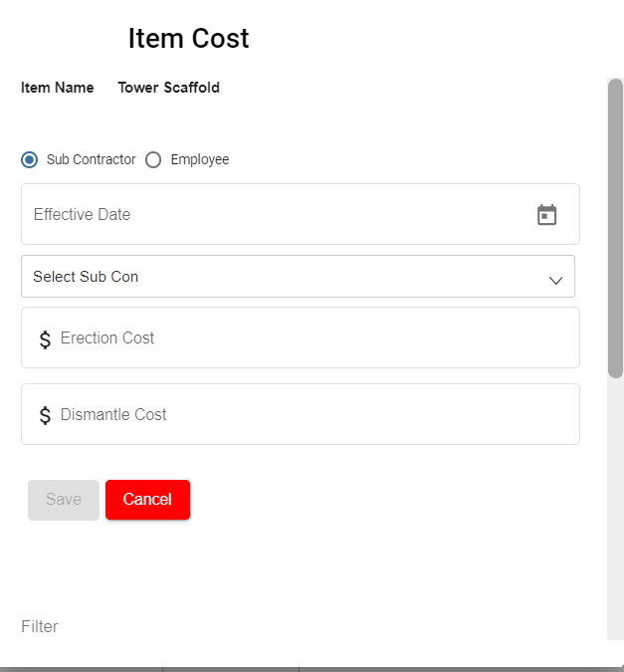Select the Employee radio button
This screenshot has width=624, height=672.
[153, 160]
